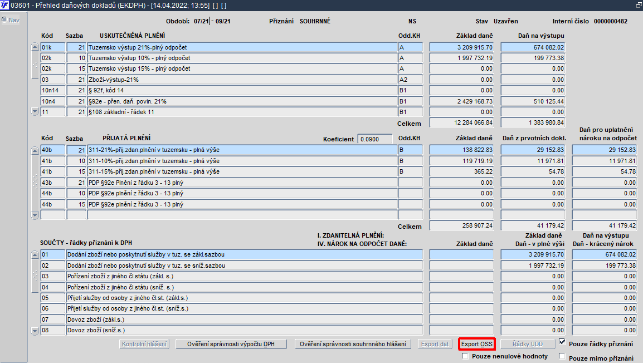Select row PDP §92e Plnění code 43b
Image resolution: width=643 pixels, height=364 pixels.
[x=242, y=183]
